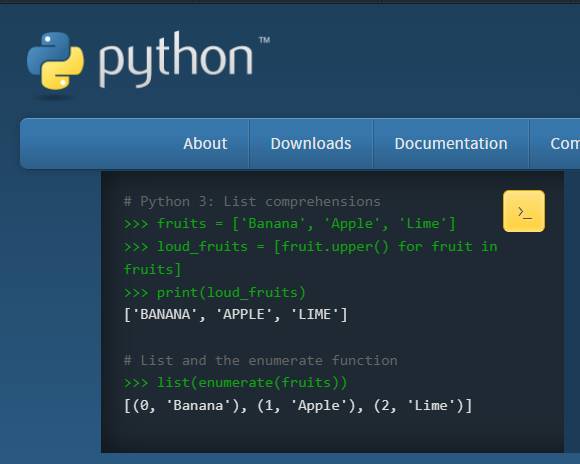This screenshot has height=464, width=580.
Task: Open the partially visible Community menu
Action: pyautogui.click(x=564, y=144)
